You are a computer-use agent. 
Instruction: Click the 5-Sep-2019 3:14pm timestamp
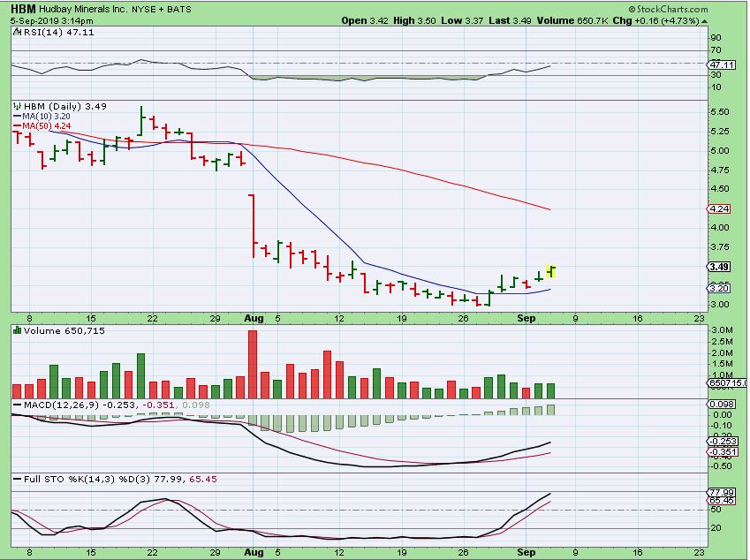coord(51,21)
